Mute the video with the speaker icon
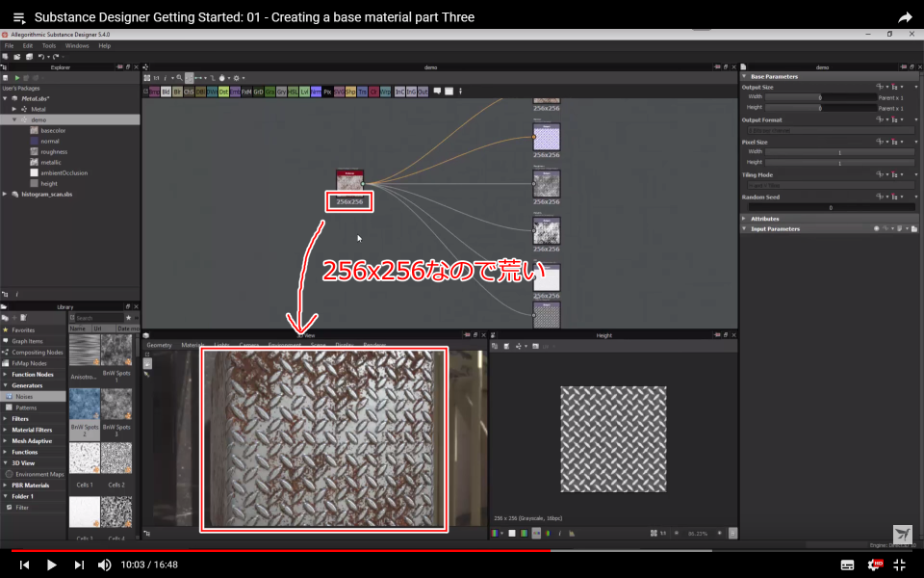Image resolution: width=924 pixels, height=578 pixels. (x=104, y=565)
